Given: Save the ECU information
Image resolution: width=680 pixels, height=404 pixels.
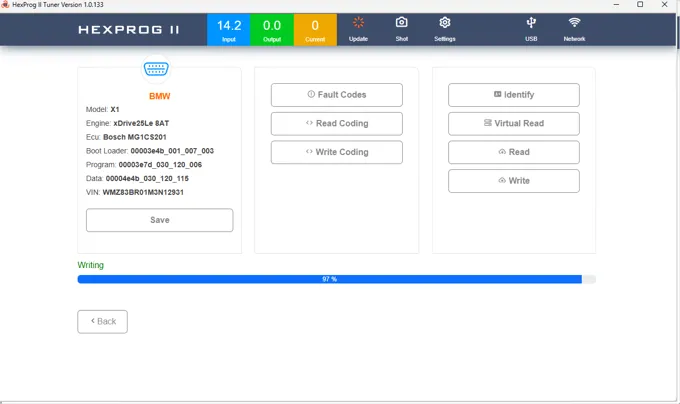Looking at the screenshot, I should pyautogui.click(x=160, y=220).
